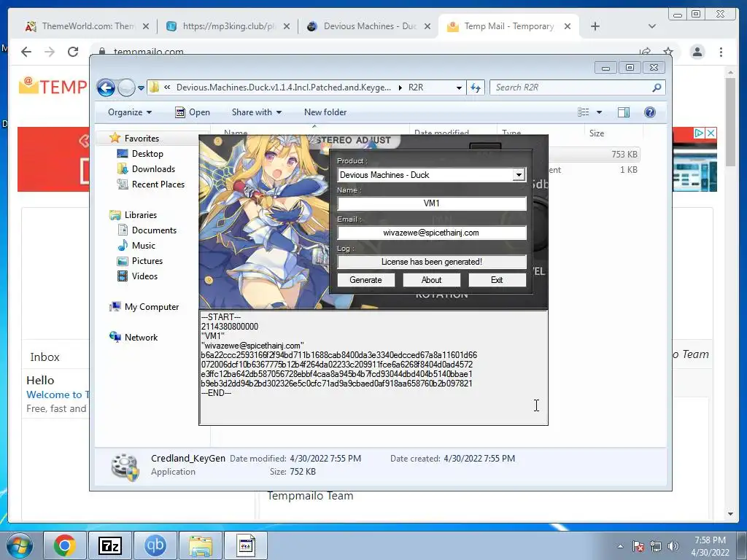Show hidden tray icons arrow
Screen dimensions: 747x560
[x=620, y=546]
